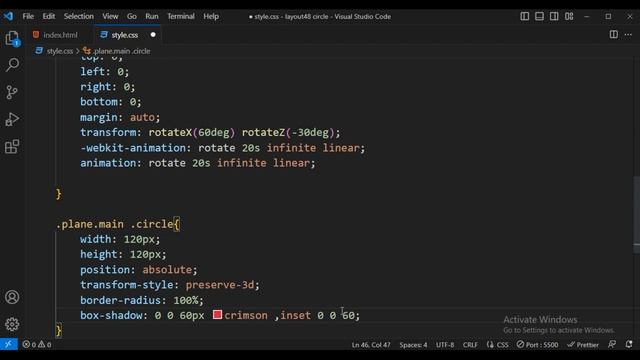Open the Run and Debug view
The image size is (640, 360).
[x=12, y=119]
